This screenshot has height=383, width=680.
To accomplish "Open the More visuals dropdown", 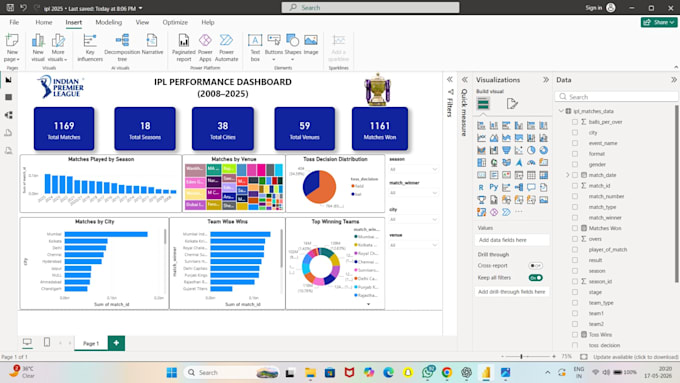I will point(58,48).
